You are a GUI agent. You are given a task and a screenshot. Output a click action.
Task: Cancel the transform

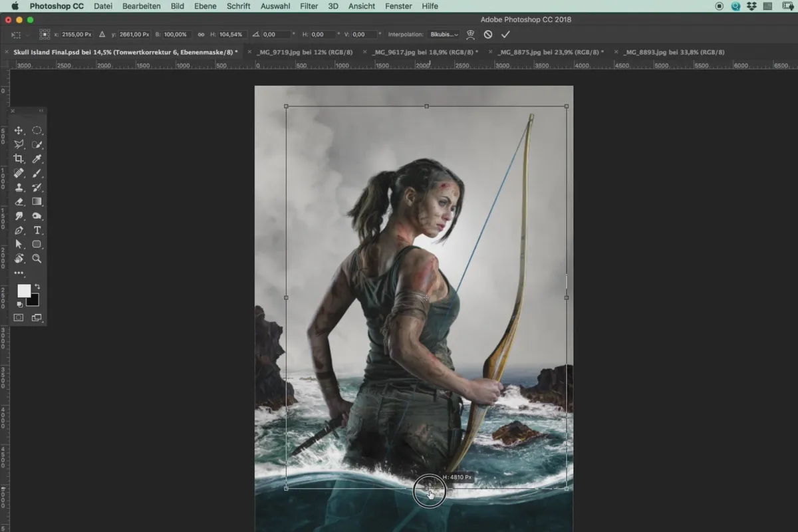[x=488, y=35]
